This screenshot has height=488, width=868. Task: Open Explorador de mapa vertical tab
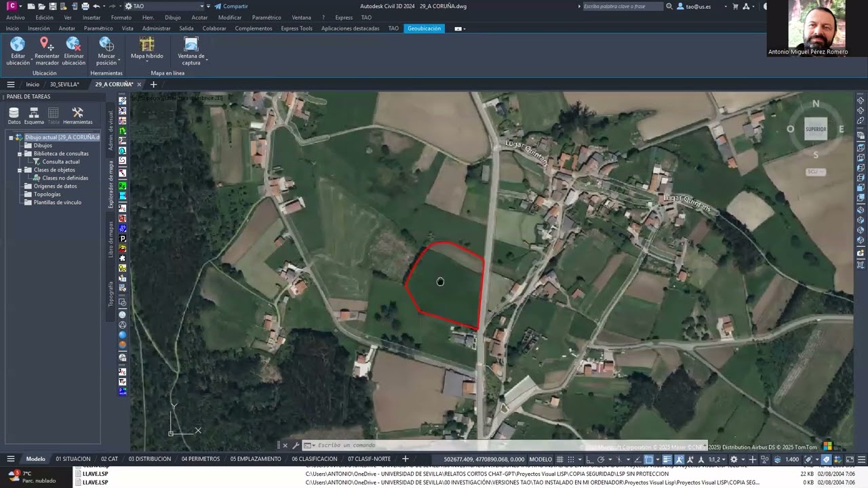pyautogui.click(x=111, y=184)
